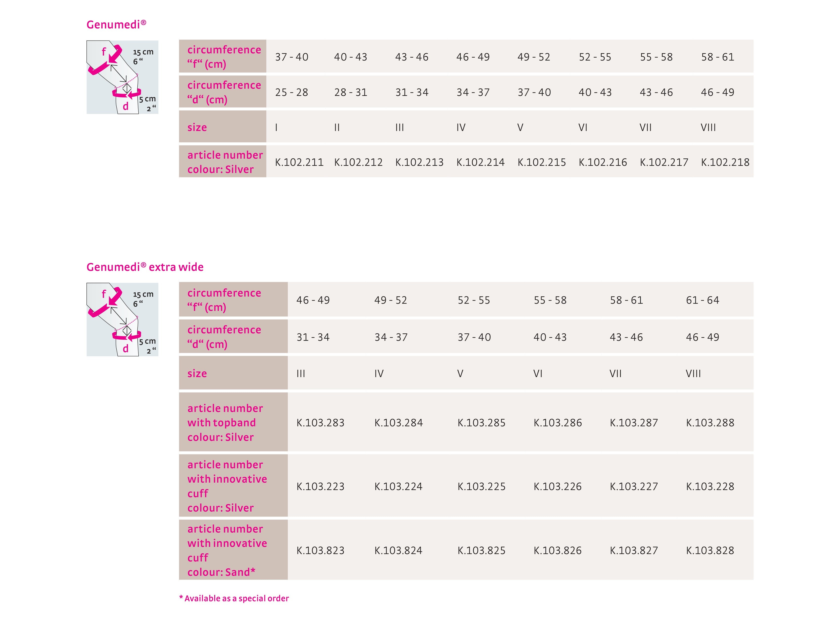Click the "61 - 64" circumference f value

click(x=702, y=300)
